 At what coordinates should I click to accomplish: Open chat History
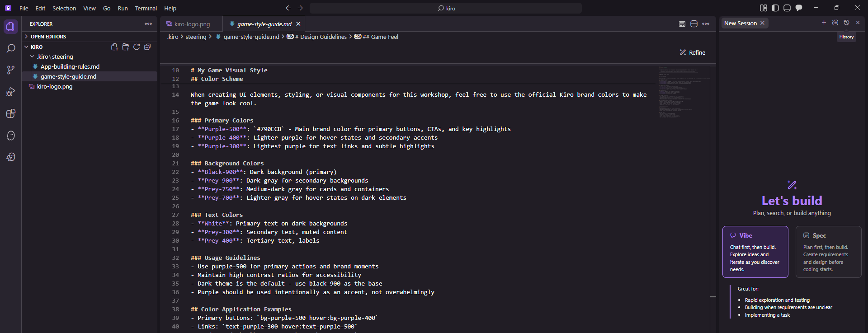pos(846,23)
